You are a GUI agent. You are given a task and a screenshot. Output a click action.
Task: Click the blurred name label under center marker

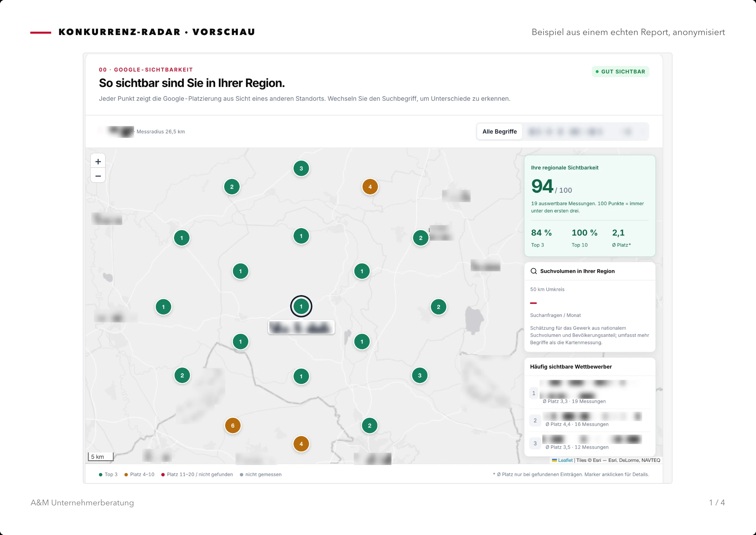pos(301,327)
